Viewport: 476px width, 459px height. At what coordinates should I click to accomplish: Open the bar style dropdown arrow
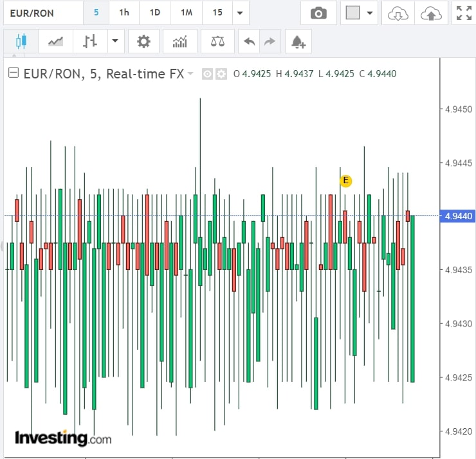114,42
